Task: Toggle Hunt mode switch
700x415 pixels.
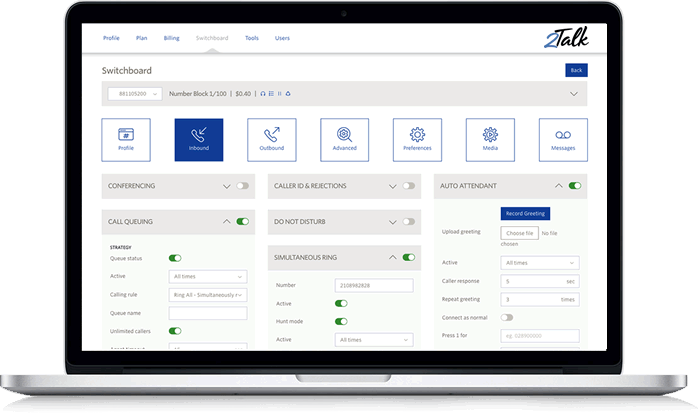Action: pyautogui.click(x=341, y=321)
